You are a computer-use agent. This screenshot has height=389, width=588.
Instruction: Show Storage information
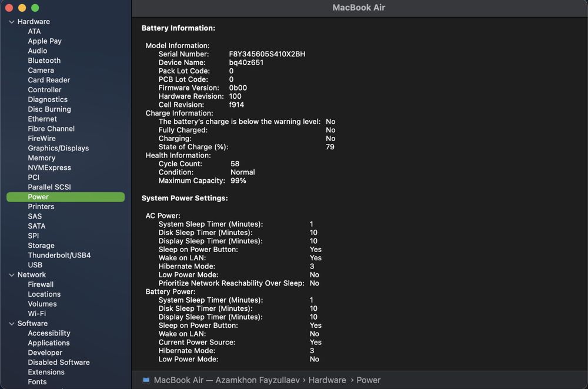(41, 246)
